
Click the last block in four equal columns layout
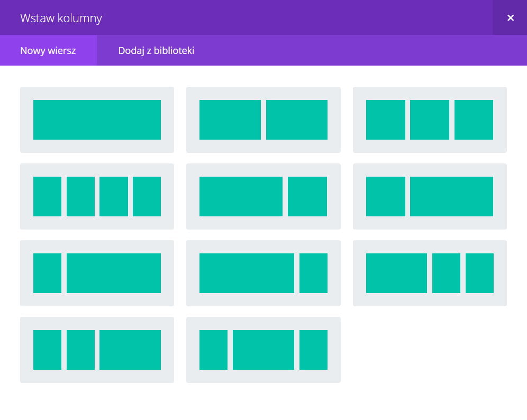[147, 196]
